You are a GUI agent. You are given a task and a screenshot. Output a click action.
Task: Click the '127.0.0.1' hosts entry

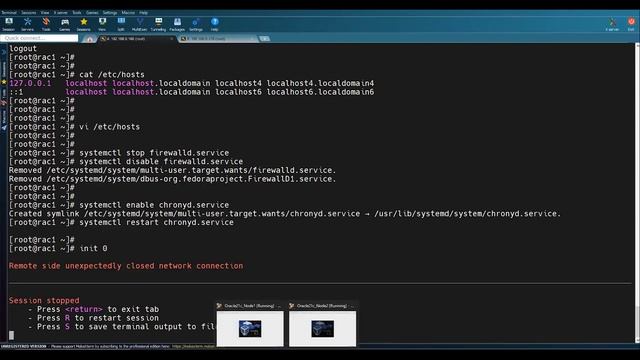click(30, 83)
